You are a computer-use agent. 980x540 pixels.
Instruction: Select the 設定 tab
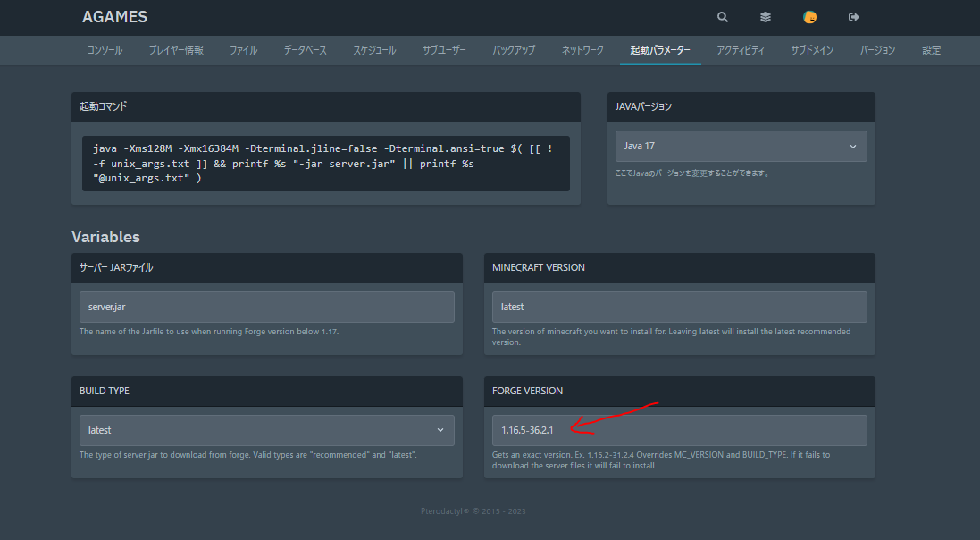(931, 50)
